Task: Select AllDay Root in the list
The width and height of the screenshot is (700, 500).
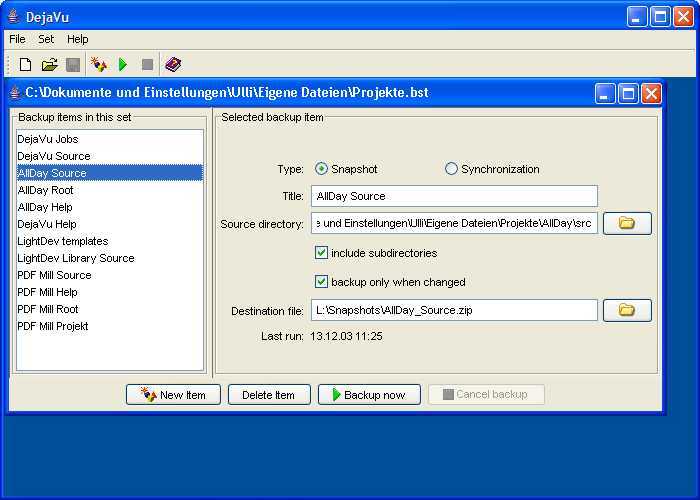Action: tap(110, 190)
